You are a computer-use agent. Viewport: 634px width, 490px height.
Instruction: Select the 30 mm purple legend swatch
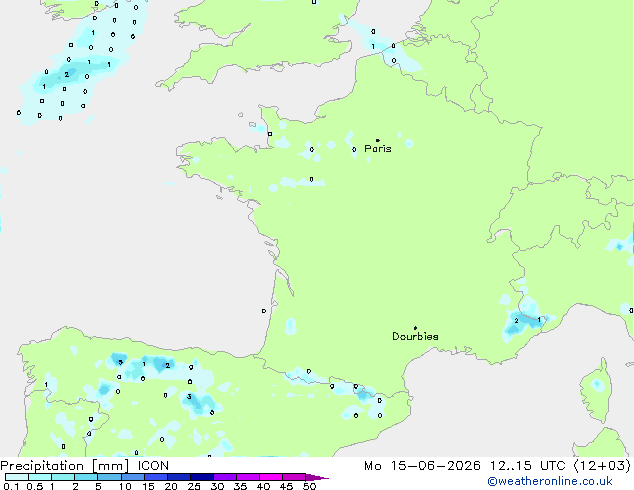225,477
